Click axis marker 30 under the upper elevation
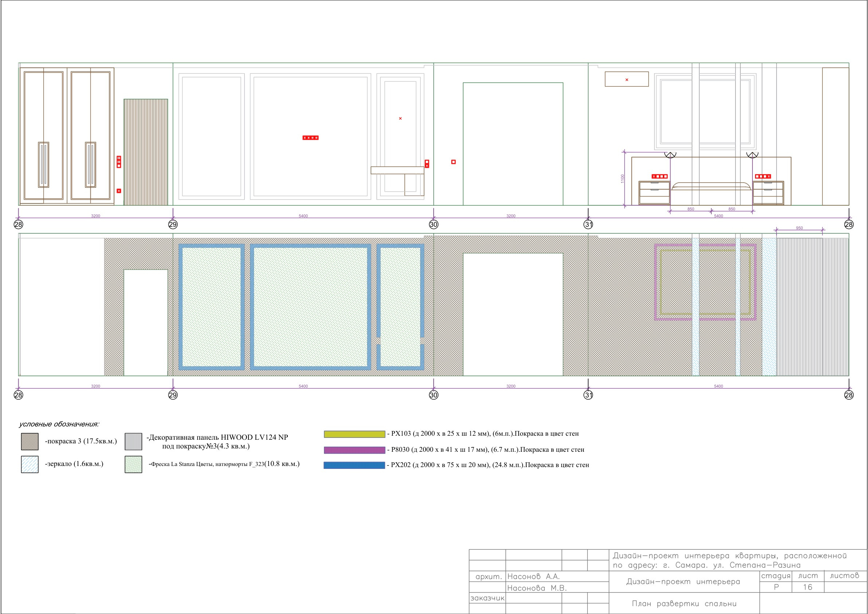Screen dimensions: 868x614 pos(433,224)
